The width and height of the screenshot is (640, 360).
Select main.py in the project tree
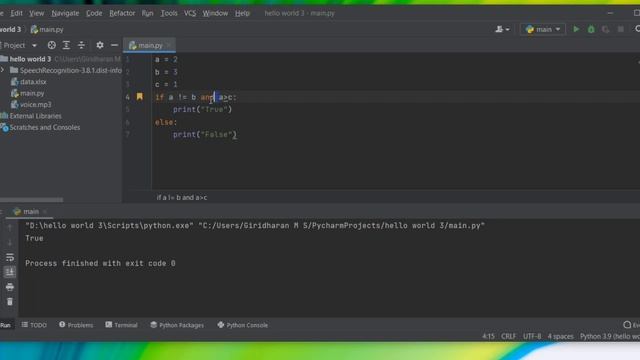tap(27, 93)
